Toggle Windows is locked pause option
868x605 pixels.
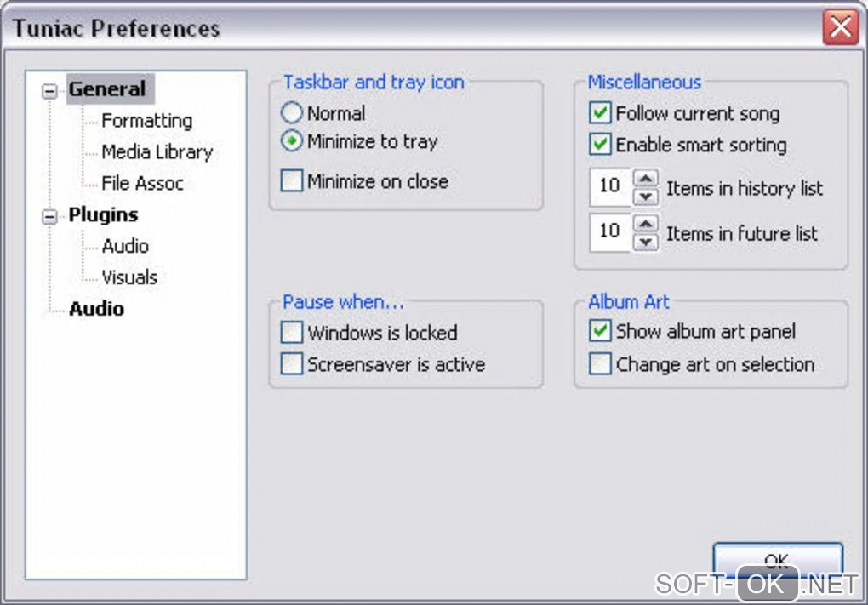(x=292, y=333)
